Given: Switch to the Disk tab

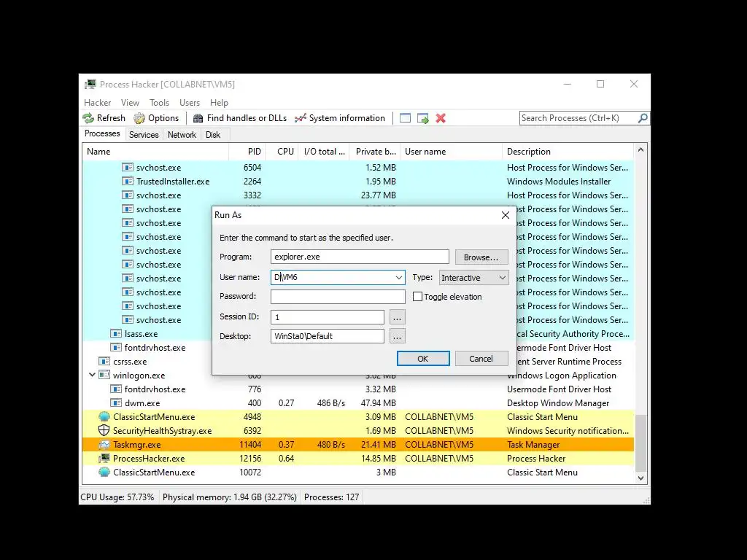Looking at the screenshot, I should coord(213,135).
